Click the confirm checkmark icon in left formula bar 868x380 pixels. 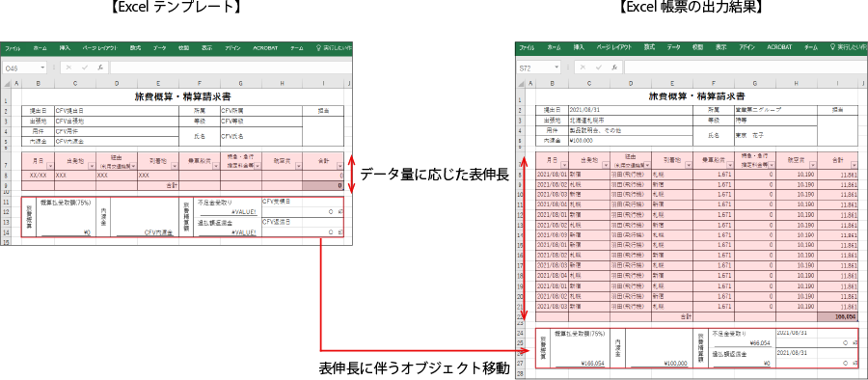(x=84, y=68)
